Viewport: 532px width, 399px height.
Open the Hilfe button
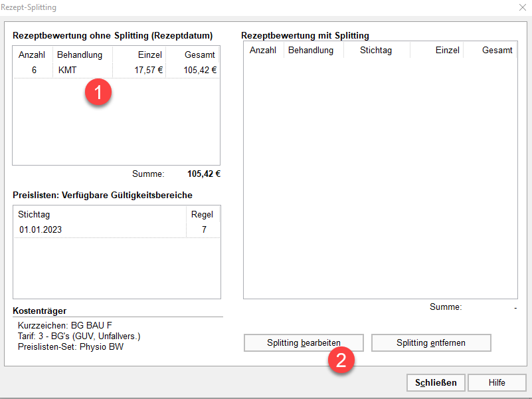pos(497,382)
